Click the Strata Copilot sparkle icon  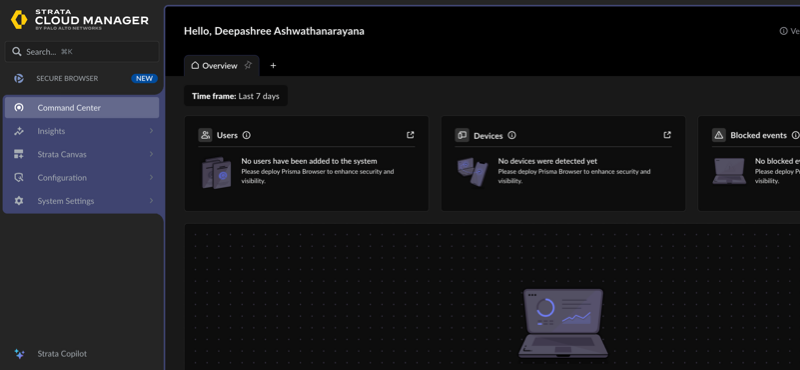(x=19, y=354)
